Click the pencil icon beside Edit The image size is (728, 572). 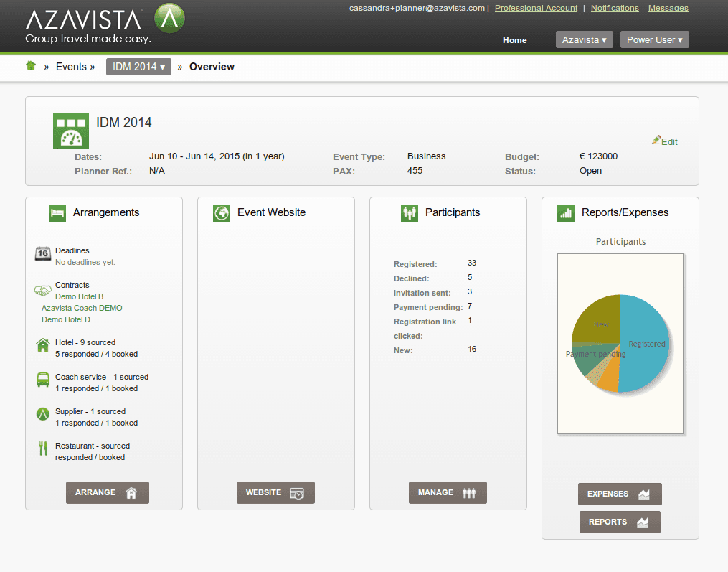coord(656,140)
